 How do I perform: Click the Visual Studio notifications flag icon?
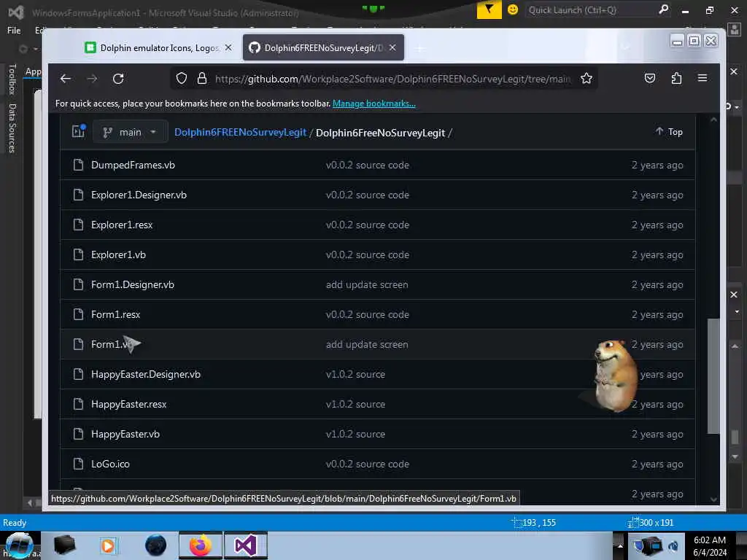pos(489,9)
